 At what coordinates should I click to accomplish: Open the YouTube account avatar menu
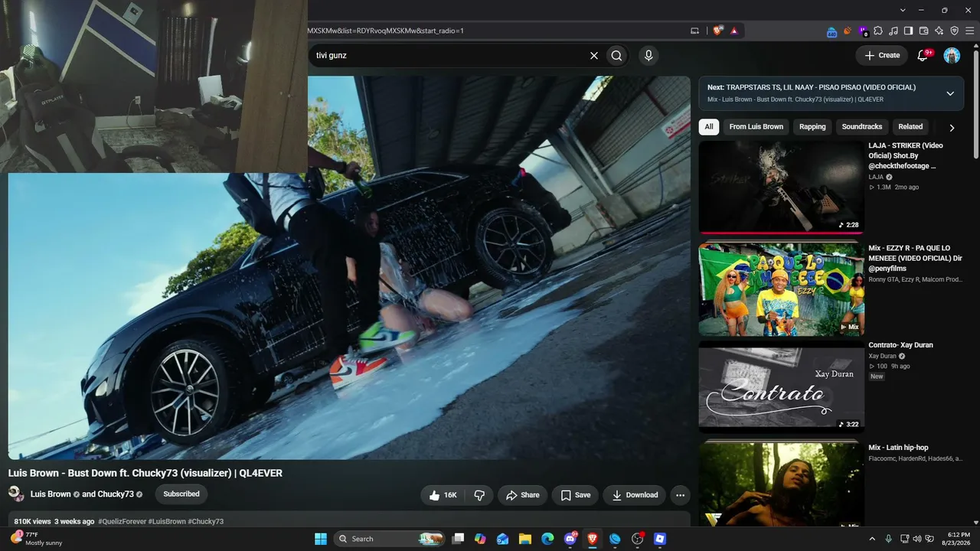(952, 55)
